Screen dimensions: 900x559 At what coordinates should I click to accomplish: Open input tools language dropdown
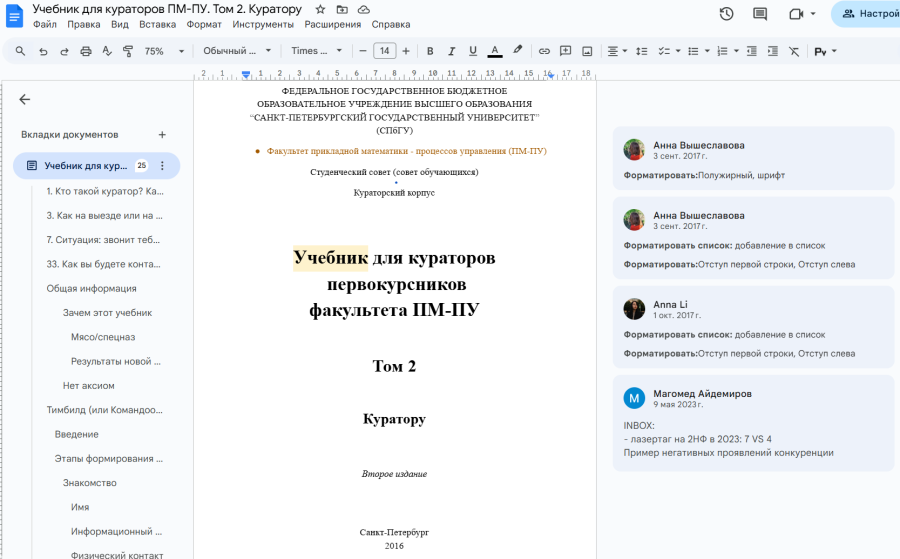click(825, 51)
